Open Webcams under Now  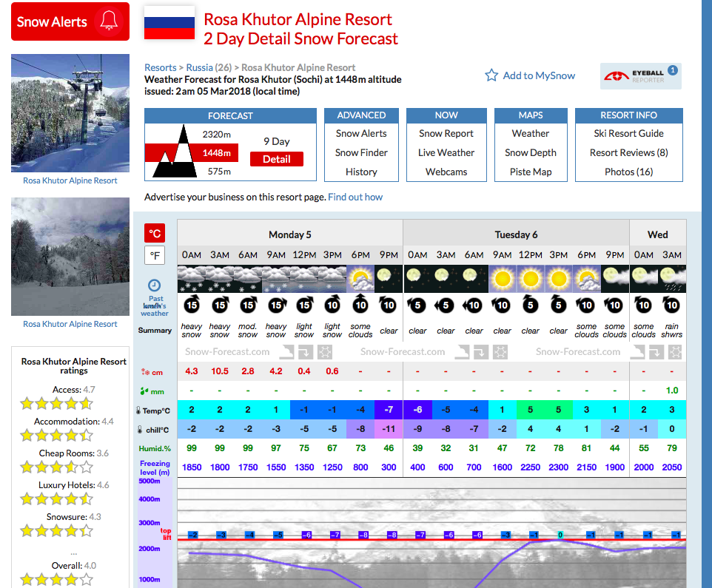click(x=446, y=172)
